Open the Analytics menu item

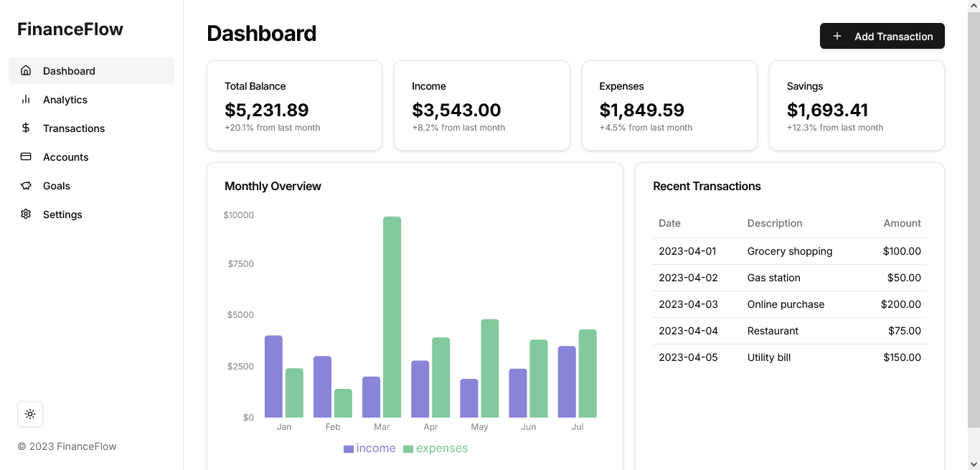tap(65, 100)
